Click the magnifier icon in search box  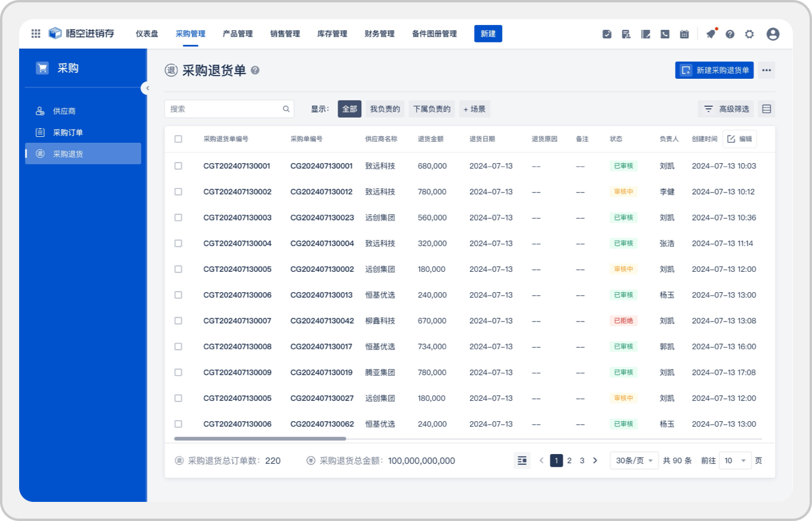tap(286, 109)
